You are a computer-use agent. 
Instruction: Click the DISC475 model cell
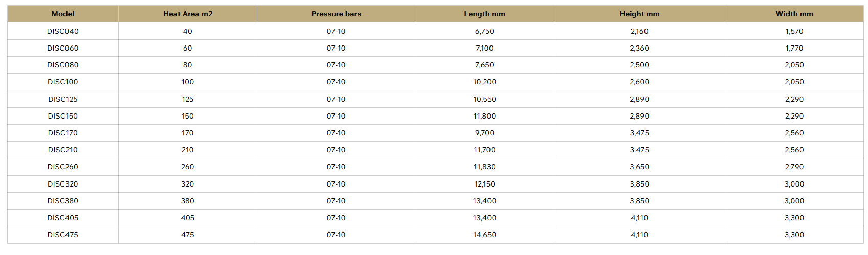(x=63, y=235)
